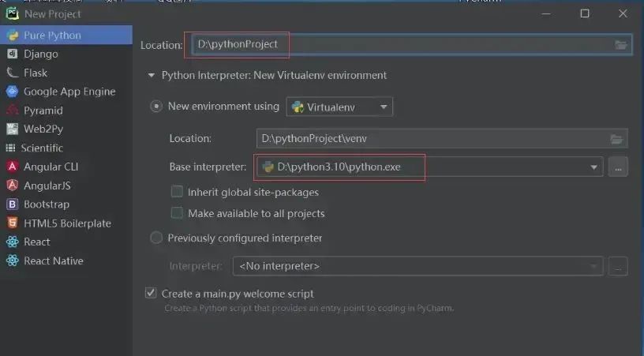Select Angular CLI project type
644x356 pixels.
[66, 167]
